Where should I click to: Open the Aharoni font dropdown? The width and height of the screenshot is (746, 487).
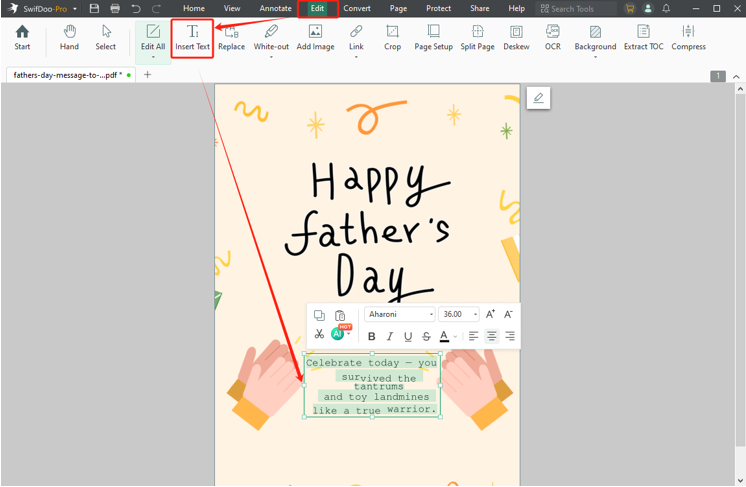400,314
